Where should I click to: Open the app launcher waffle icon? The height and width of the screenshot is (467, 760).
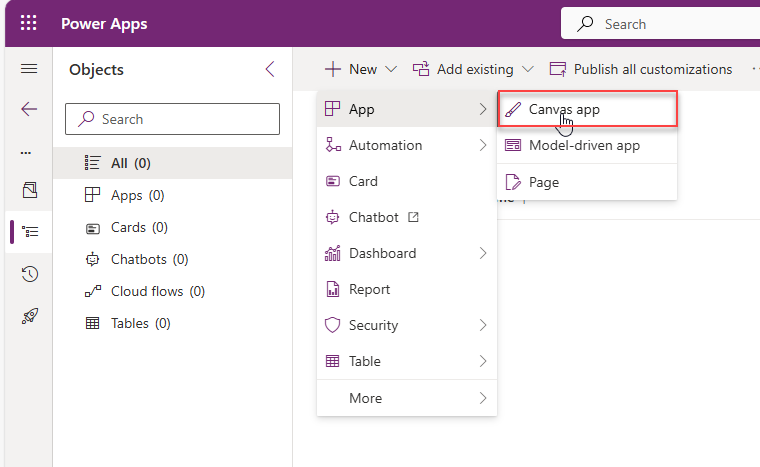click(28, 23)
